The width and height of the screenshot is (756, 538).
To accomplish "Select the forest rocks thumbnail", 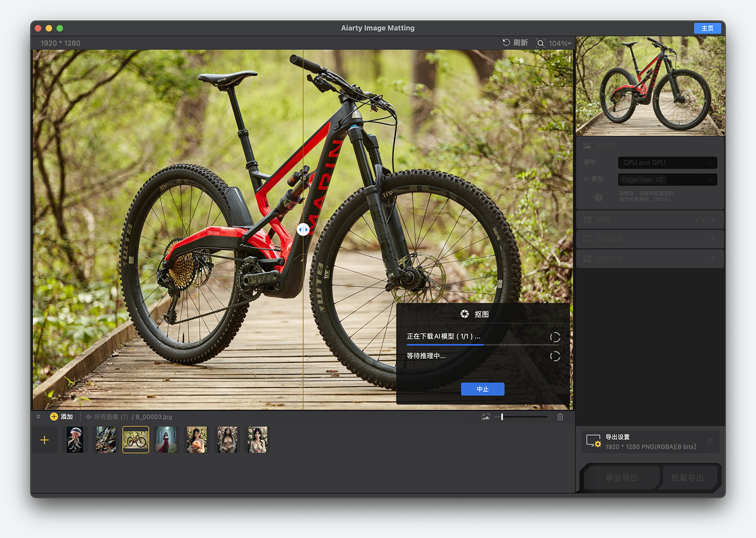I will [x=105, y=440].
